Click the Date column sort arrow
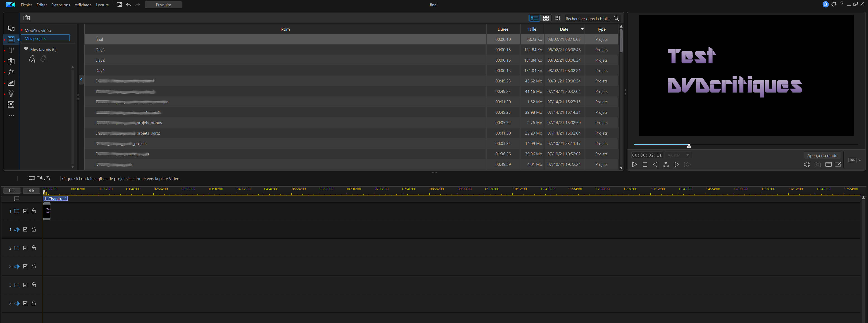The width and height of the screenshot is (868, 323). click(582, 29)
